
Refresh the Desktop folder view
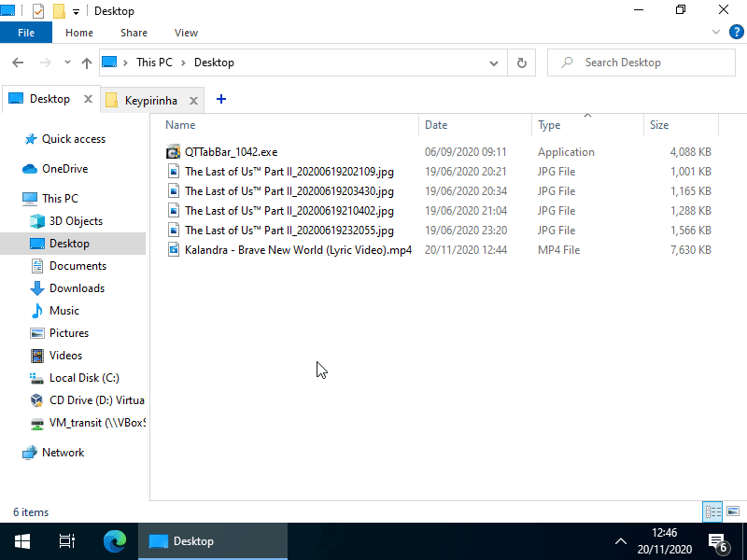[x=522, y=63]
